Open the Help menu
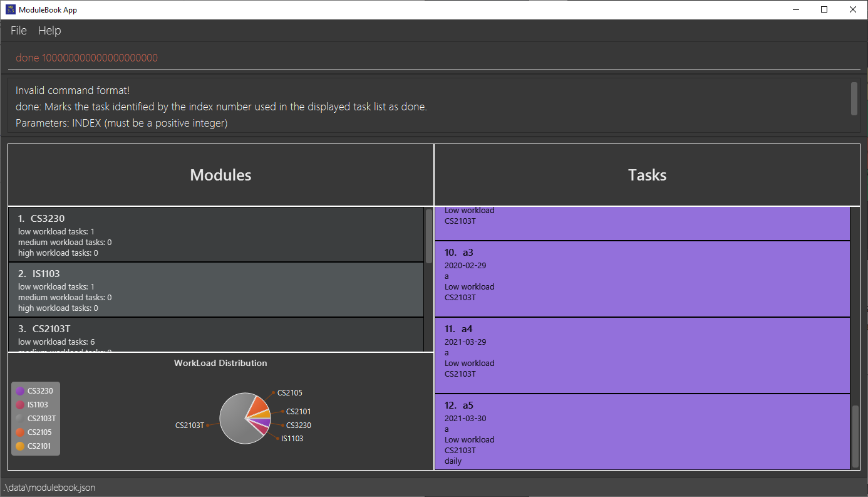Image resolution: width=868 pixels, height=497 pixels. click(x=49, y=31)
